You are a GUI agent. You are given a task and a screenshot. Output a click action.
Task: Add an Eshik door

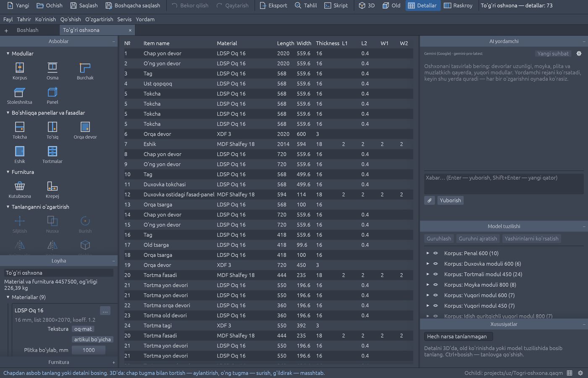tap(20, 155)
